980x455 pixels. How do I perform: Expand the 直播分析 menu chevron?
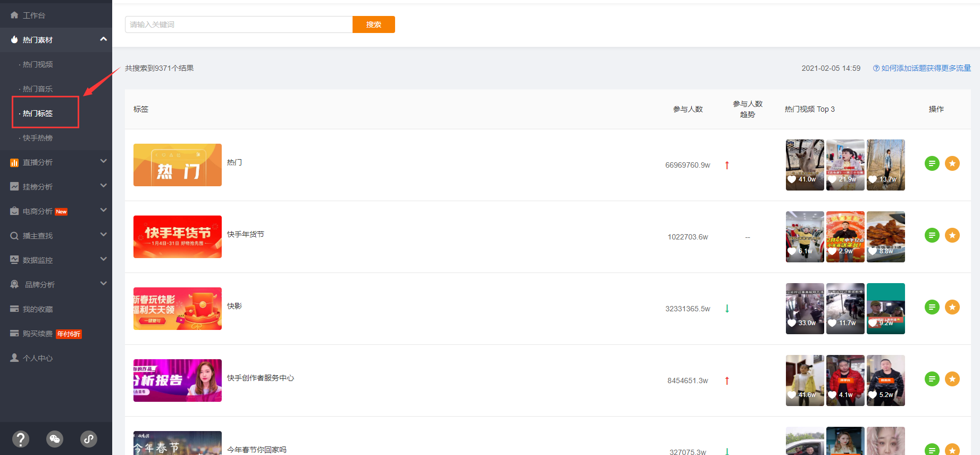[103, 161]
